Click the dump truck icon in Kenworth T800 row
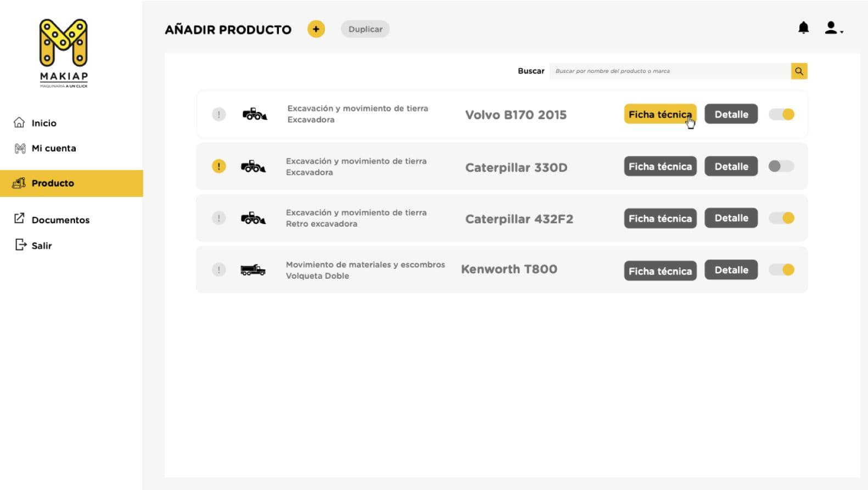 pyautogui.click(x=253, y=270)
